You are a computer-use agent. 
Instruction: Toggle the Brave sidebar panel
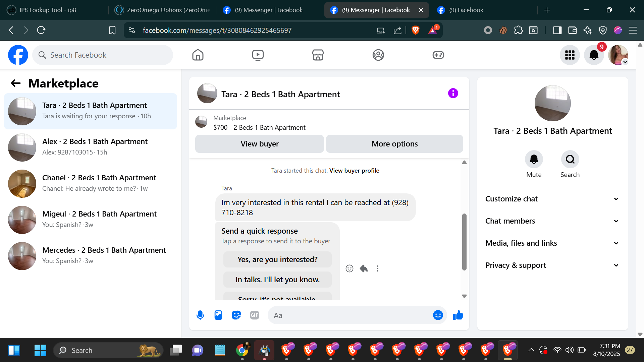(x=557, y=31)
